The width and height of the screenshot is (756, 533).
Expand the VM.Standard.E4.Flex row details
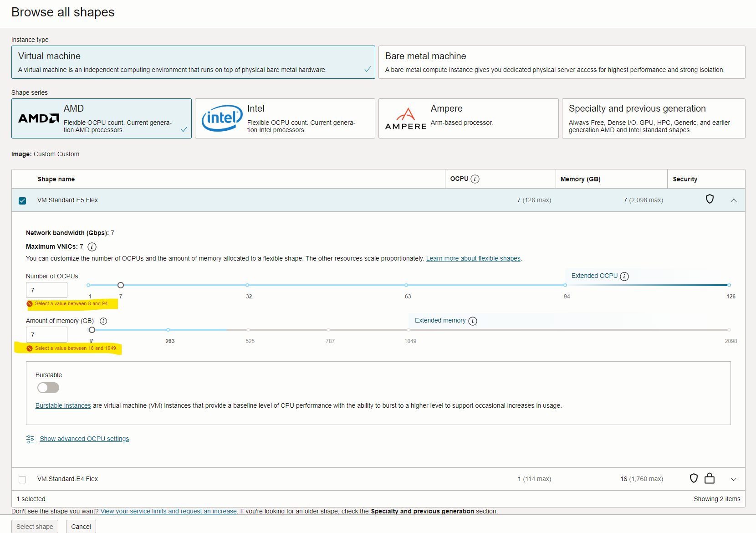click(733, 479)
